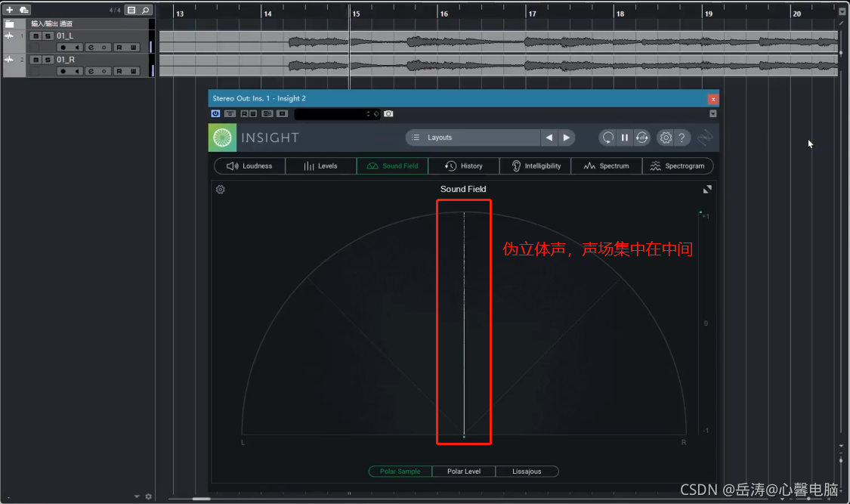
Task: Expand track list bottom dropdown arrow
Action: coord(137,496)
